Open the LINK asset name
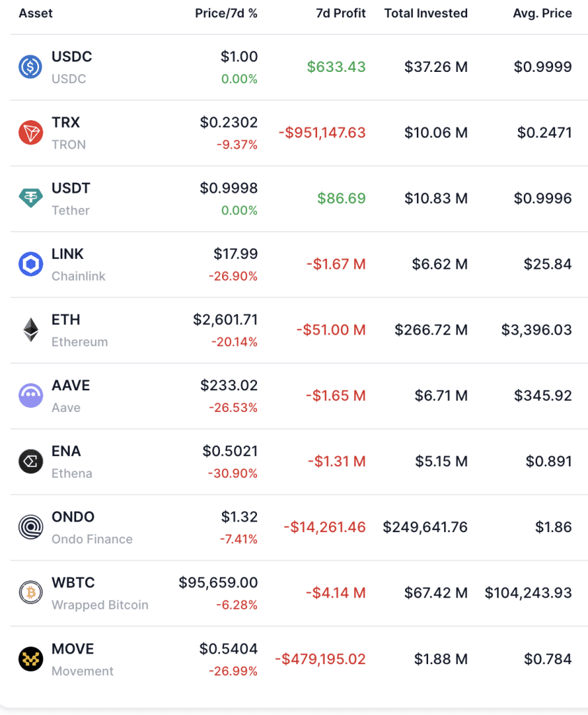This screenshot has height=715, width=588. coord(68,254)
